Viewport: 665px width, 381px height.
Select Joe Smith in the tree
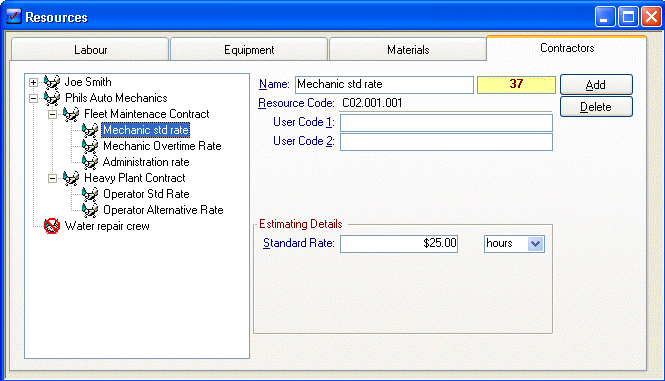(x=88, y=82)
